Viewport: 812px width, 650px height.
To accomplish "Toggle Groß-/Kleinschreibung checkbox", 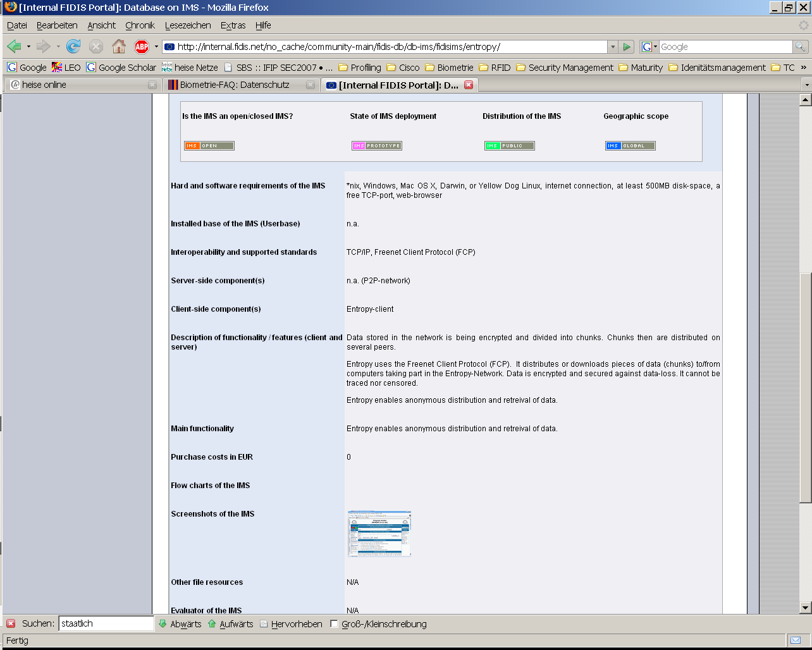I will [334, 624].
